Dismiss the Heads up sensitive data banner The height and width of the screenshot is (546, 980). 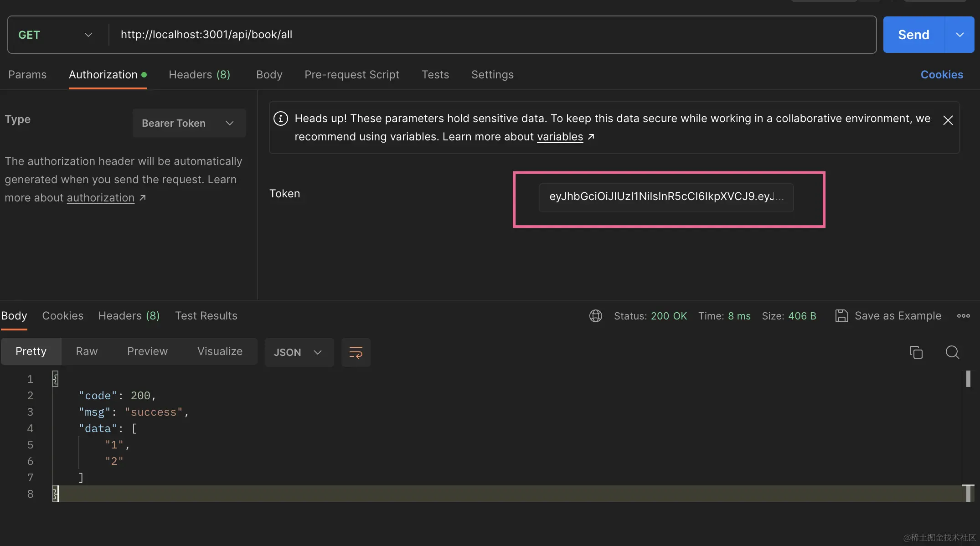(948, 120)
